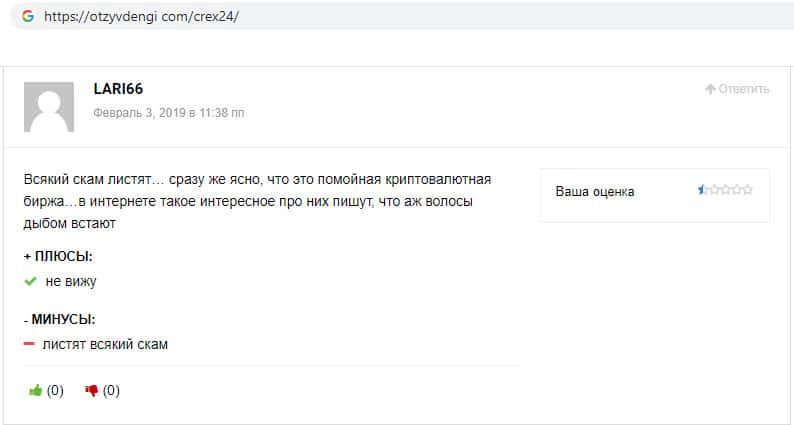Image resolution: width=794 pixels, height=425 pixels.
Task: Like the review with the green thumbs-up
Action: [36, 391]
